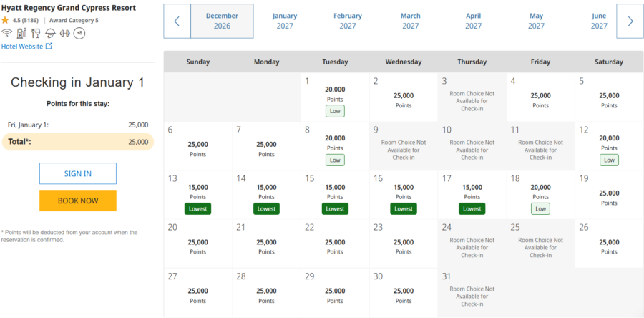
Task: Open the April 2027 month tab
Action: pos(473,21)
